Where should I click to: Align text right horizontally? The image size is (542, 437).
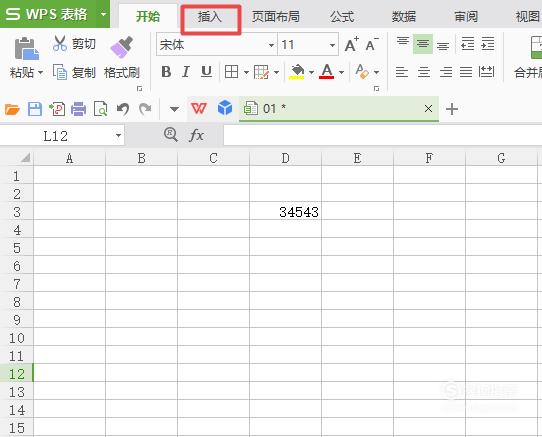pos(446,72)
